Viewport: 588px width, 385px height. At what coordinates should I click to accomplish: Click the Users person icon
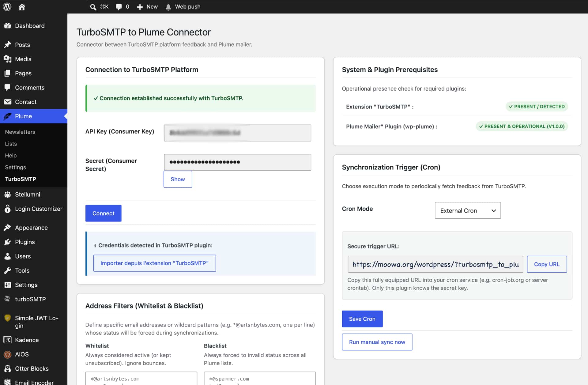point(8,256)
